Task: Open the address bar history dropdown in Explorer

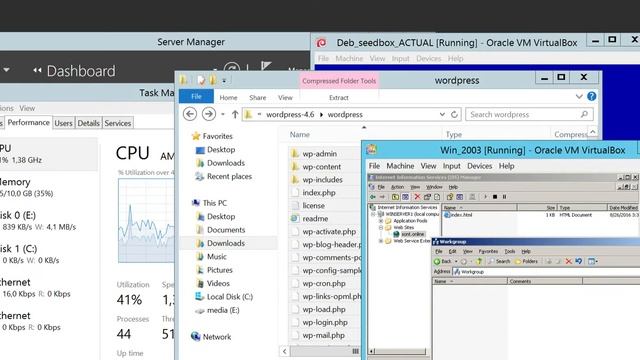Action: point(442,115)
